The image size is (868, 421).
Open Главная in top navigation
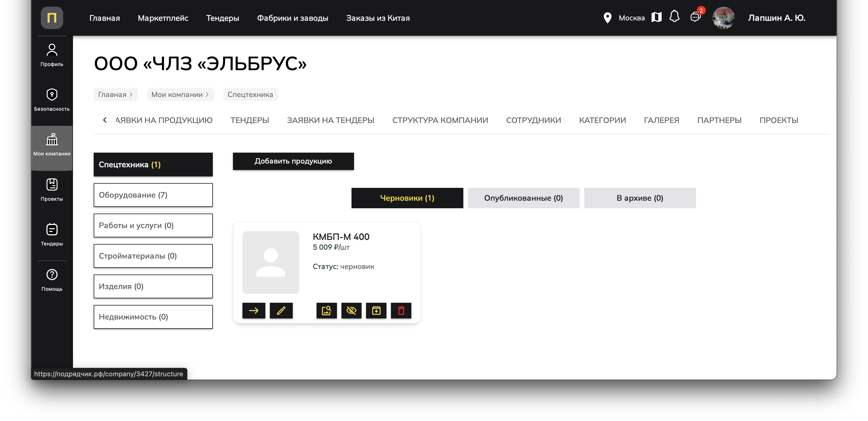pyautogui.click(x=105, y=18)
